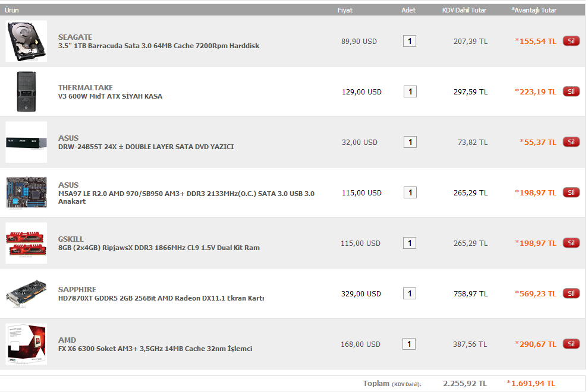Viewport: 588px width, 392px height.
Task: Delete the ASUS DVD writer row
Action: coord(571,142)
